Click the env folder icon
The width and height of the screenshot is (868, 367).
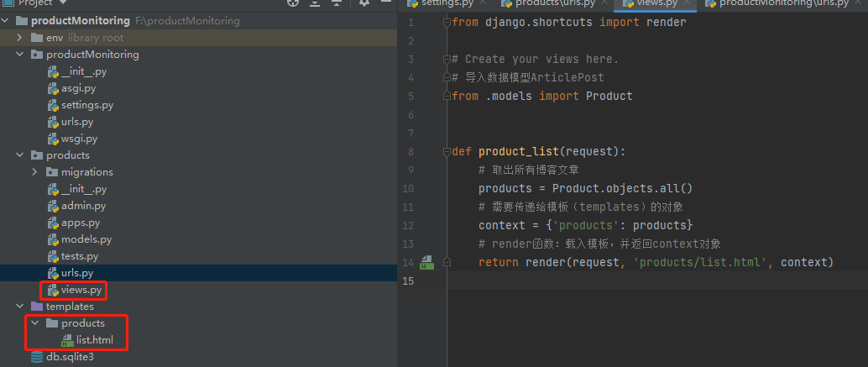pyautogui.click(x=37, y=38)
